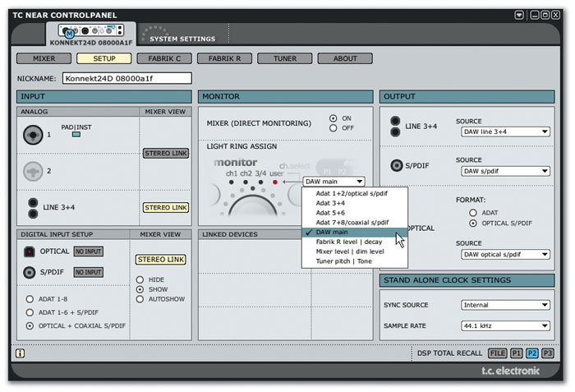
Task: Select ADAT 1-8 digital input mode
Action: tap(30, 299)
